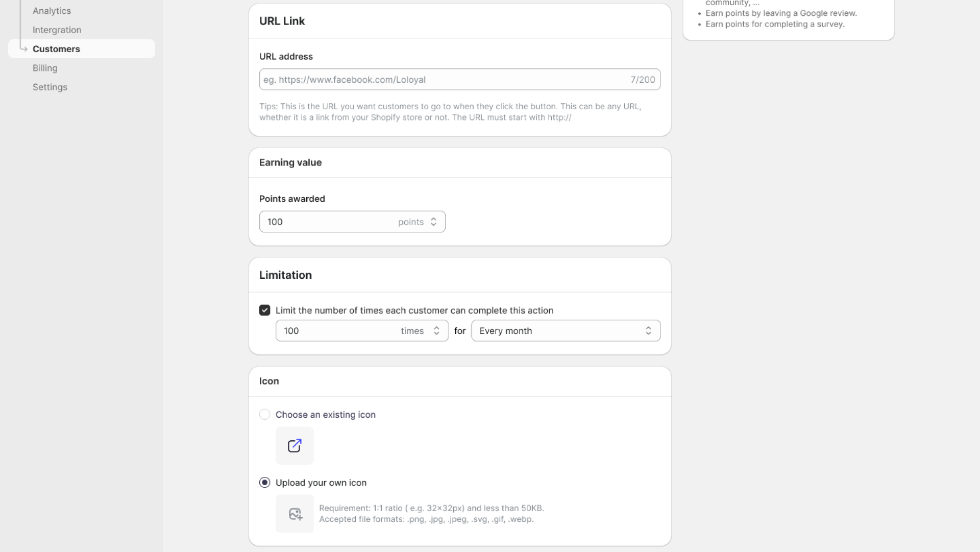Click the URL address label
Viewport: 980px width, 552px height.
(286, 56)
